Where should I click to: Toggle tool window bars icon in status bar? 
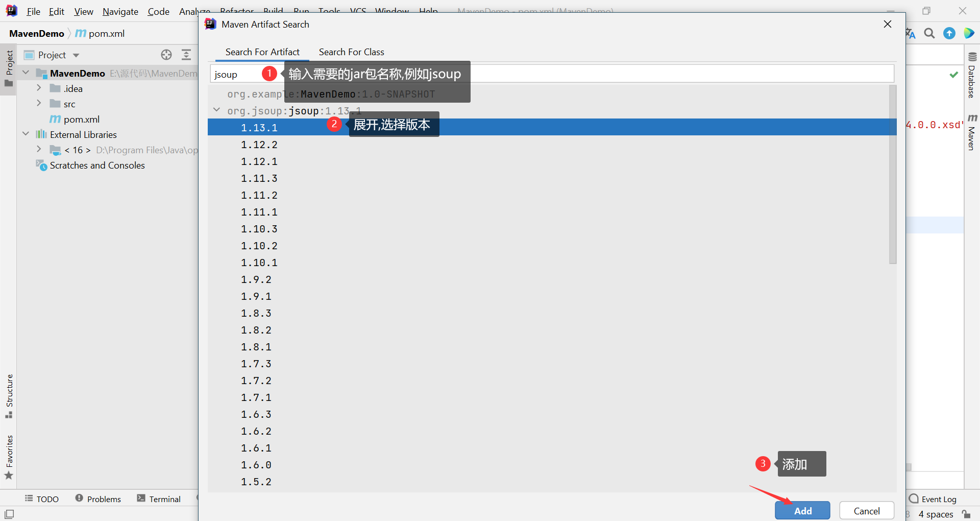coord(9,514)
